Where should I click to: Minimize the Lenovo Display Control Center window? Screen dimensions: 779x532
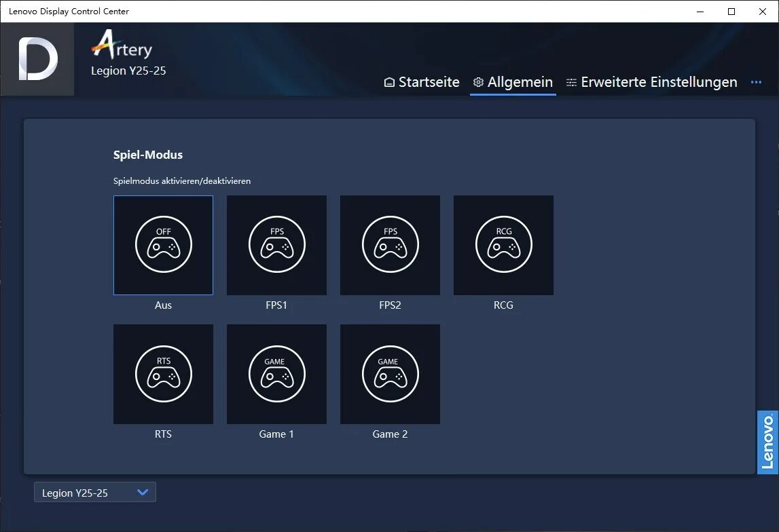(700, 12)
